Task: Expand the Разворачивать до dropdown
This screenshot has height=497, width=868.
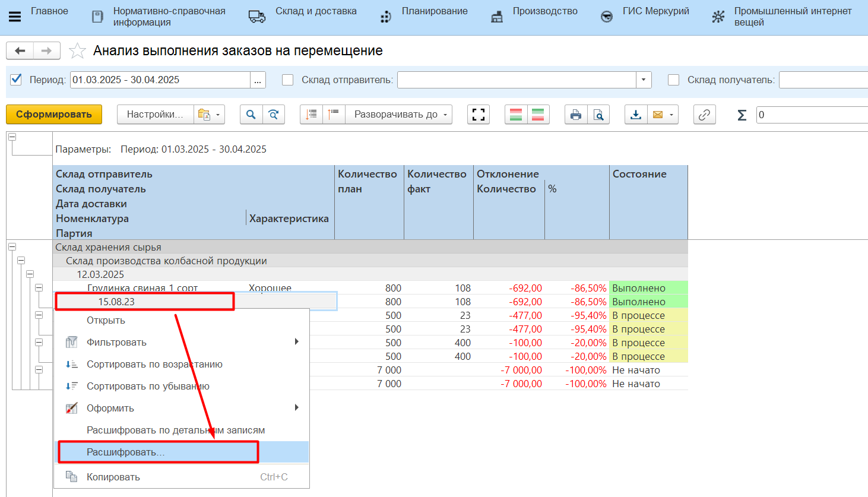Action: coord(400,115)
